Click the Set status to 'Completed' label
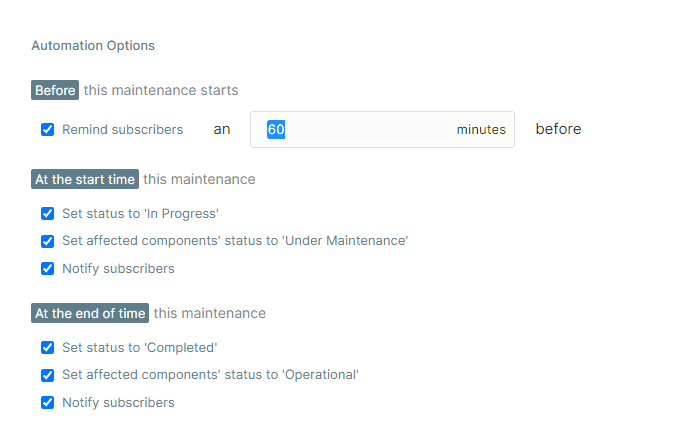Viewport: 676px width, 444px height. (139, 348)
